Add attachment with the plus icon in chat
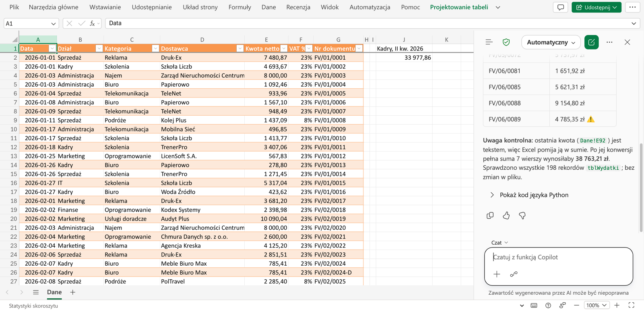This screenshot has height=310, width=644. (497, 274)
